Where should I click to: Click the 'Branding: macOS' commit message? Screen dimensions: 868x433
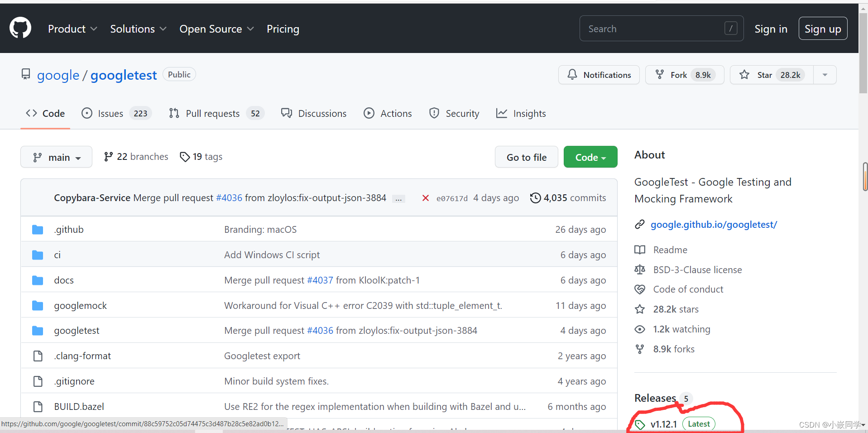tap(260, 230)
